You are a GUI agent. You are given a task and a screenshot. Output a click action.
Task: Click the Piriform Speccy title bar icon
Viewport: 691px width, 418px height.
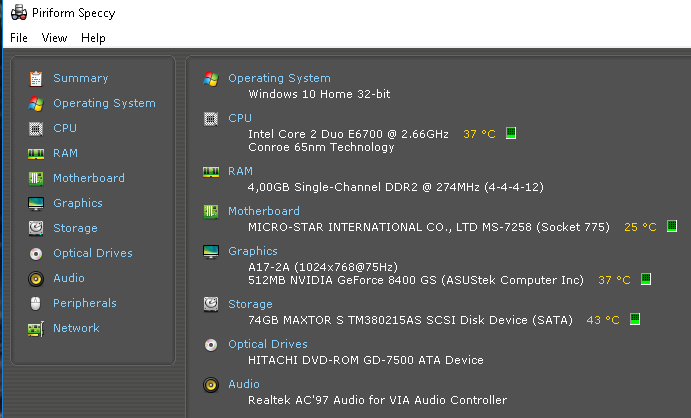pyautogui.click(x=19, y=13)
